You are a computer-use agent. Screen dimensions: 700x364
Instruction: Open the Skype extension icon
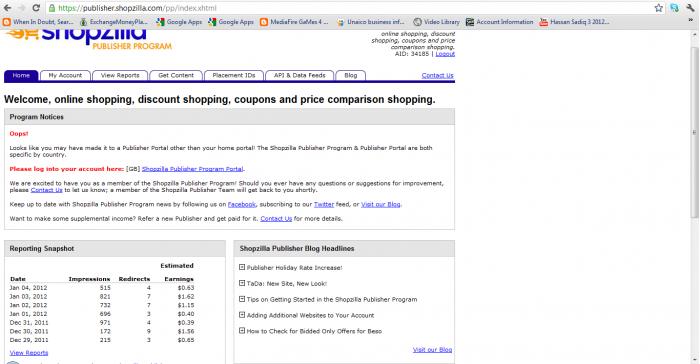tap(674, 8)
